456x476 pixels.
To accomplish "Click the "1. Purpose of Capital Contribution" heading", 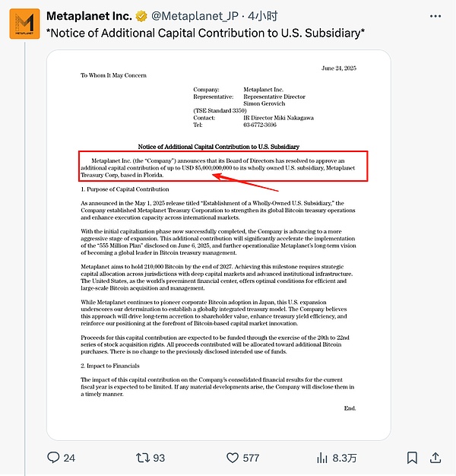I will tap(125, 189).
